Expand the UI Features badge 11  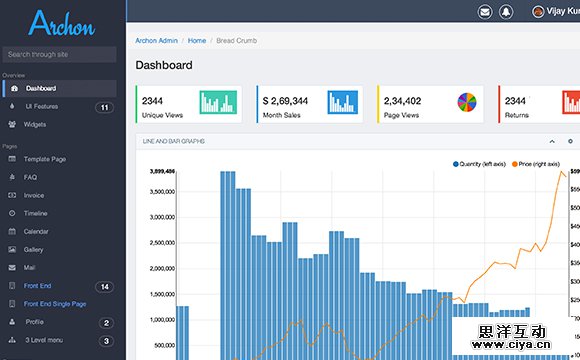point(105,108)
